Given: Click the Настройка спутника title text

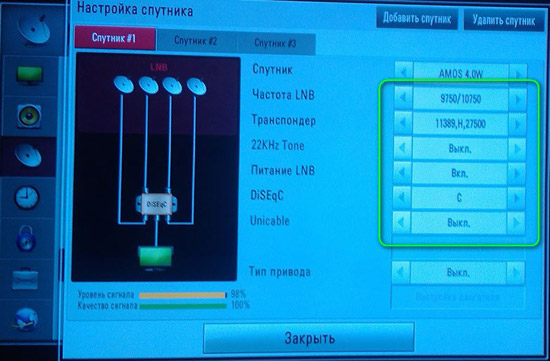Looking at the screenshot, I should [x=135, y=9].
